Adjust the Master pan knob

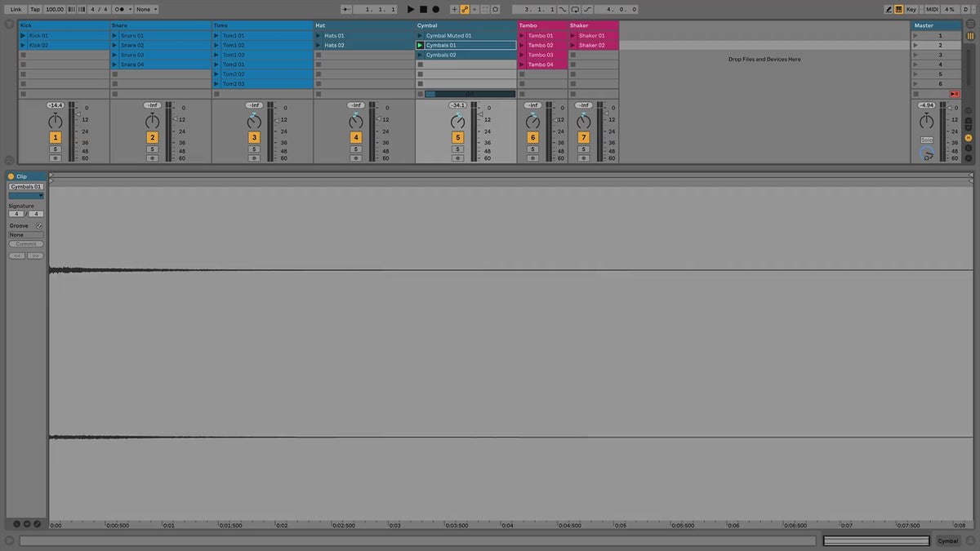click(926, 122)
